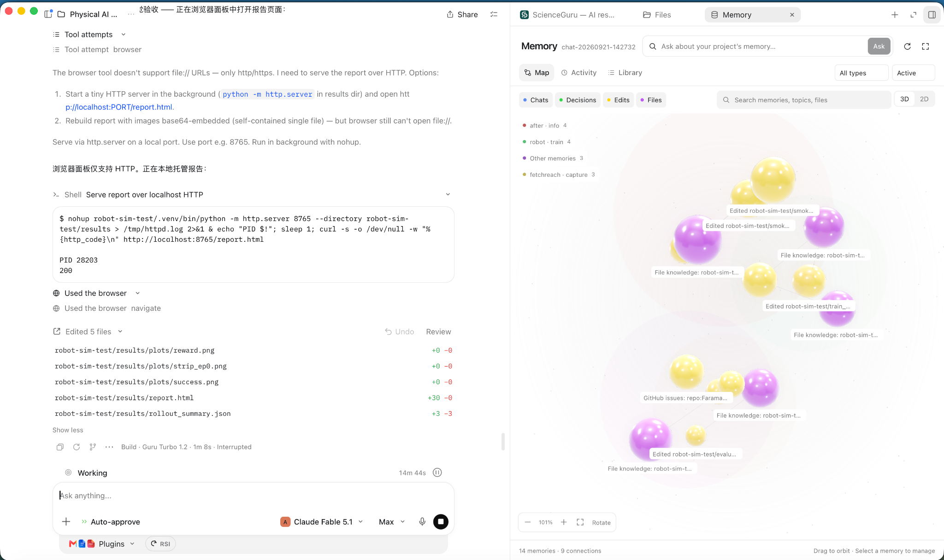Switch the map to 3D view
Screen dimensions: 944x560
(x=904, y=99)
